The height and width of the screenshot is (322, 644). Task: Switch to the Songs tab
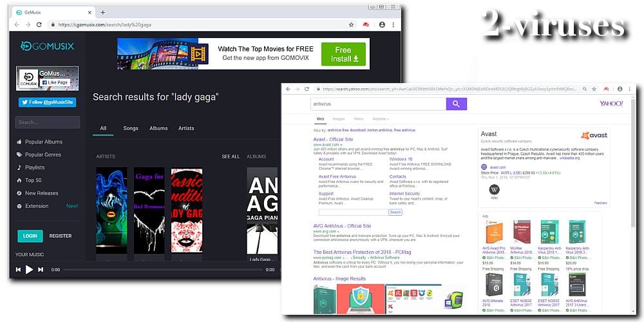click(x=131, y=128)
